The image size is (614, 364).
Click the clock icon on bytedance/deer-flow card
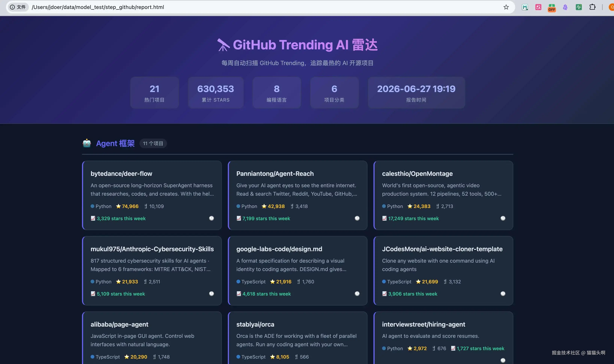pyautogui.click(x=212, y=218)
